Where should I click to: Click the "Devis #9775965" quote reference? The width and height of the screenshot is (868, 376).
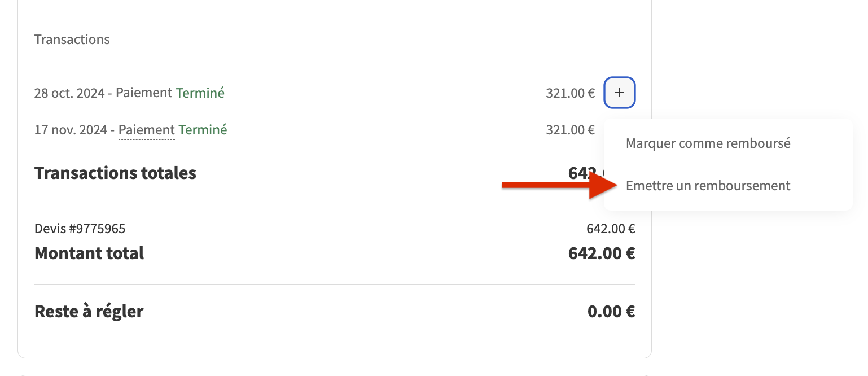[80, 229]
